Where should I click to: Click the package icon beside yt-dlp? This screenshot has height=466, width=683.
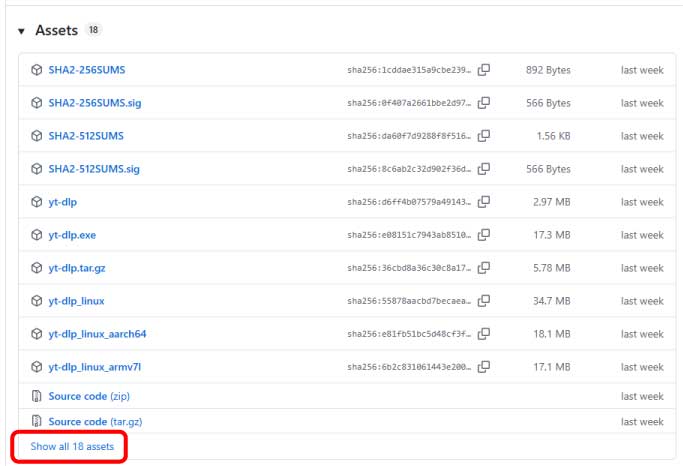37,202
